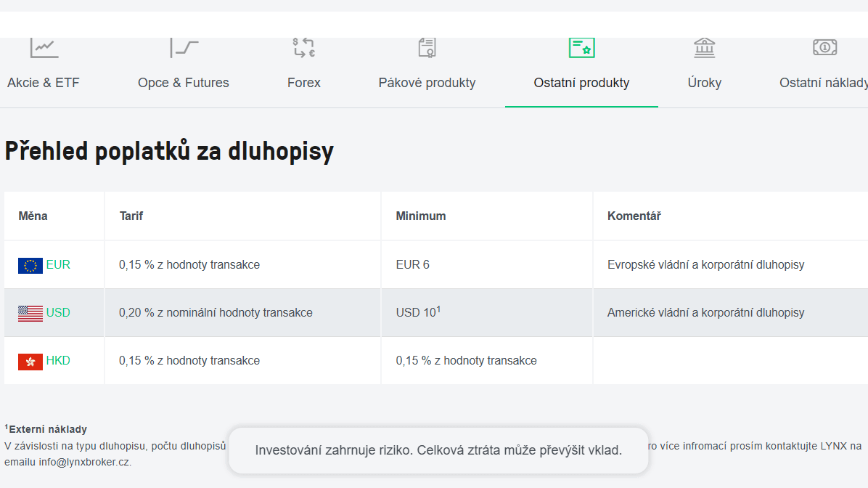Click the risk disclaimer banner about investing

(438, 450)
